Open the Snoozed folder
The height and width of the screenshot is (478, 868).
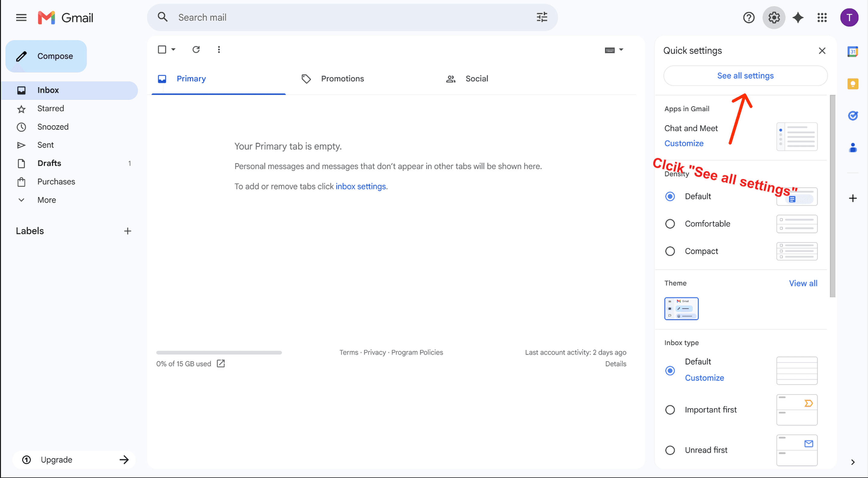(x=70, y=127)
